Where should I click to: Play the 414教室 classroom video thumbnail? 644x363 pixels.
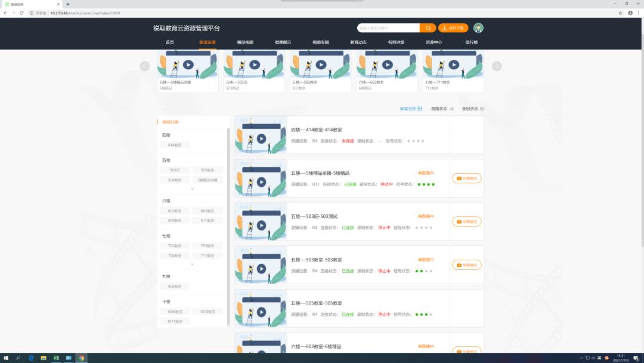click(261, 139)
